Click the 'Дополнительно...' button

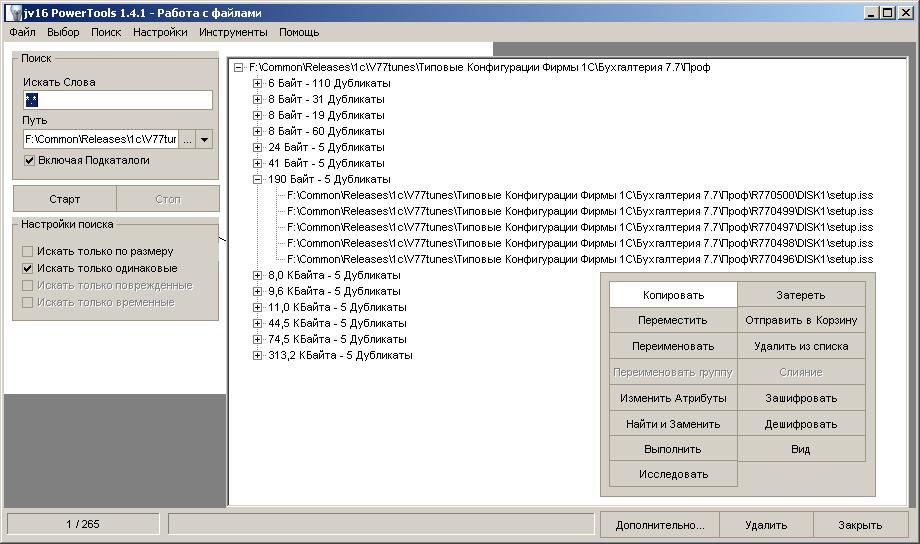[x=659, y=525]
